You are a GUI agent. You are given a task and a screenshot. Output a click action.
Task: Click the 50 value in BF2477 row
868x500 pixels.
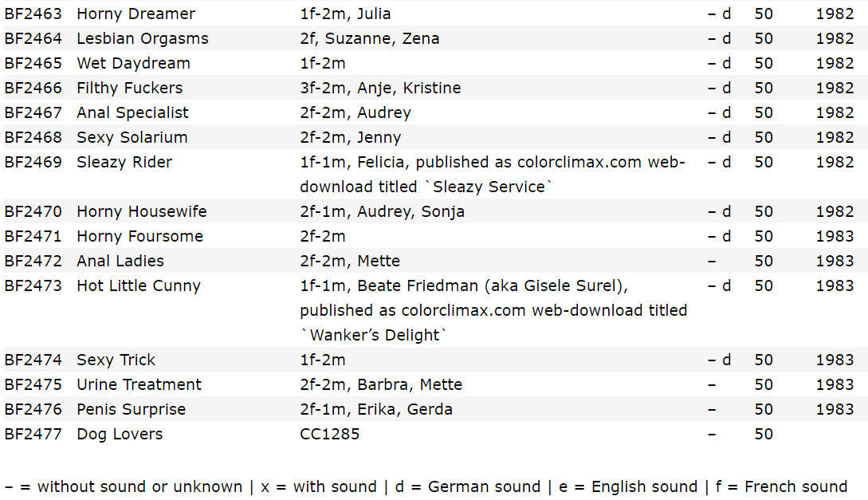tap(764, 434)
